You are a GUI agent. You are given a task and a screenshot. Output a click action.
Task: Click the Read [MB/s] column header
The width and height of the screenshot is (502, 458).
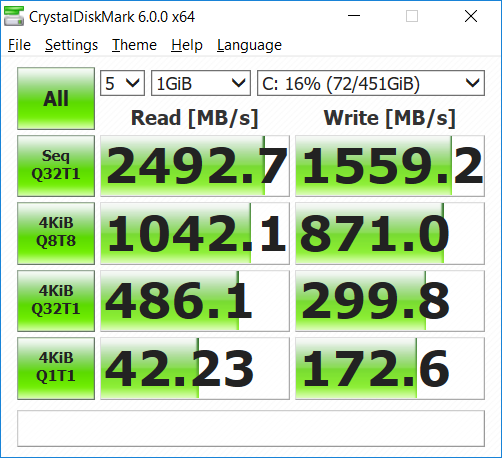(195, 118)
